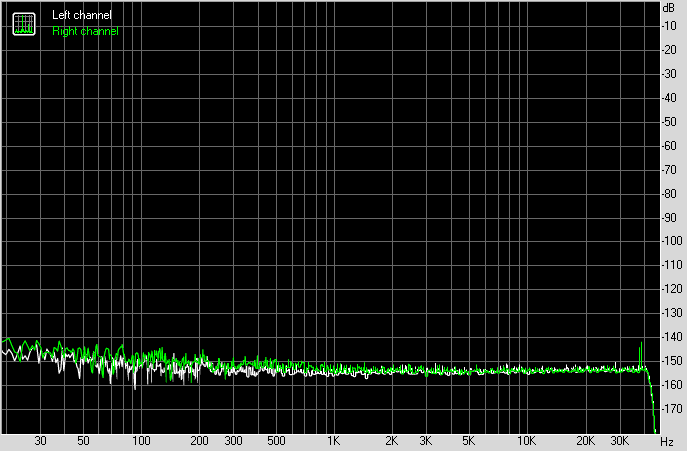Image resolution: width=687 pixels, height=451 pixels.
Task: Click the spectrum graph icon in the legend
Action: coord(24,24)
